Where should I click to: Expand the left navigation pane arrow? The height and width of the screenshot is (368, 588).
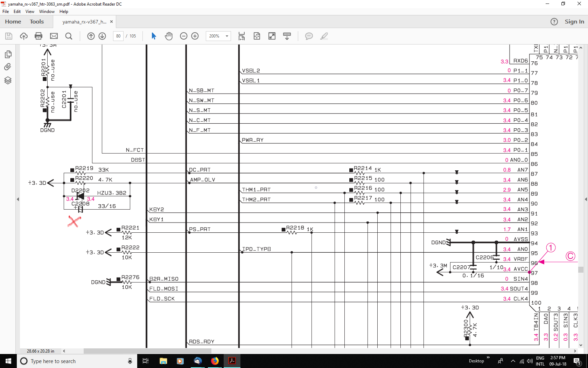18,199
